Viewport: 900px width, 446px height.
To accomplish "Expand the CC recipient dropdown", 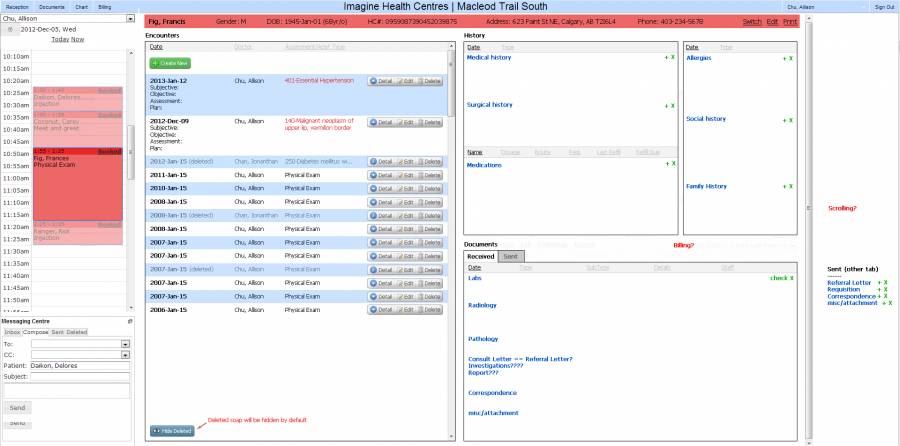I will click(125, 355).
